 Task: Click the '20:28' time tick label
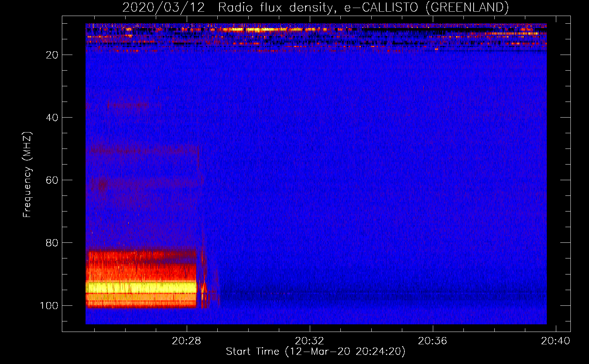click(187, 341)
